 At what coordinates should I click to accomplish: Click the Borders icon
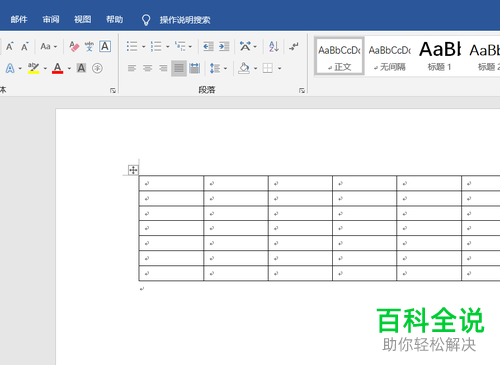pos(268,68)
